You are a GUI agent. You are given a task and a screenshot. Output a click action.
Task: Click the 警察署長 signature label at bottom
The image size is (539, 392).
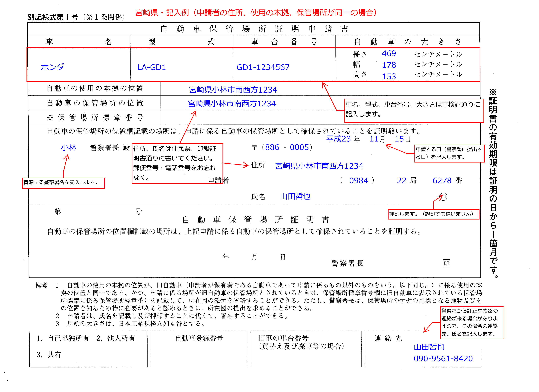point(347,263)
